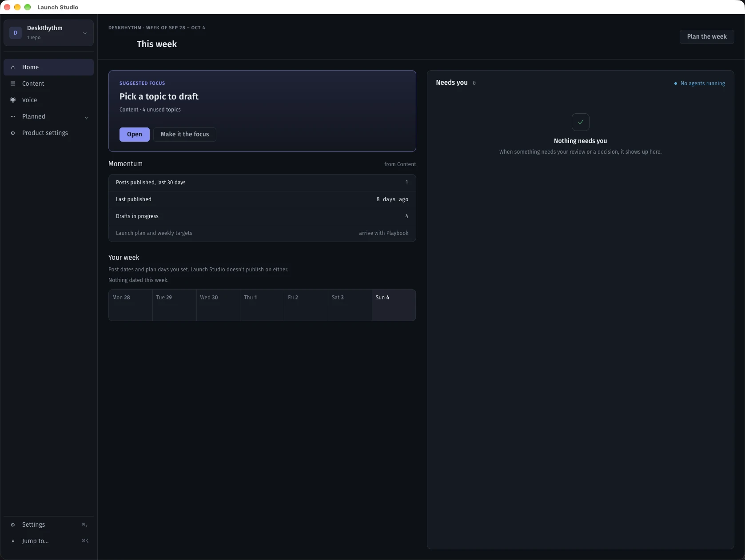This screenshot has height=560, width=745.
Task: Select the Tue 29 day cell
Action: point(175,305)
